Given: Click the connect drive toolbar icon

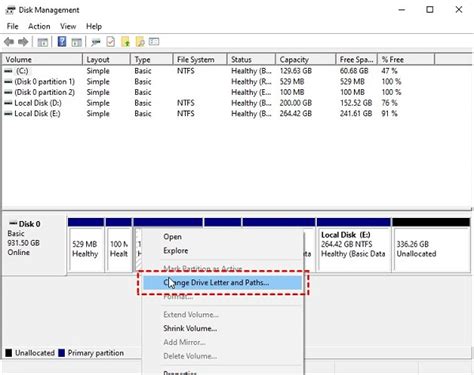Looking at the screenshot, I should point(96,42).
